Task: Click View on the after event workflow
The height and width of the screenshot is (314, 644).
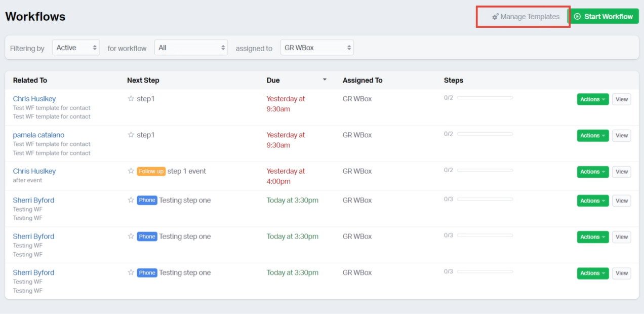Action: (x=621, y=172)
